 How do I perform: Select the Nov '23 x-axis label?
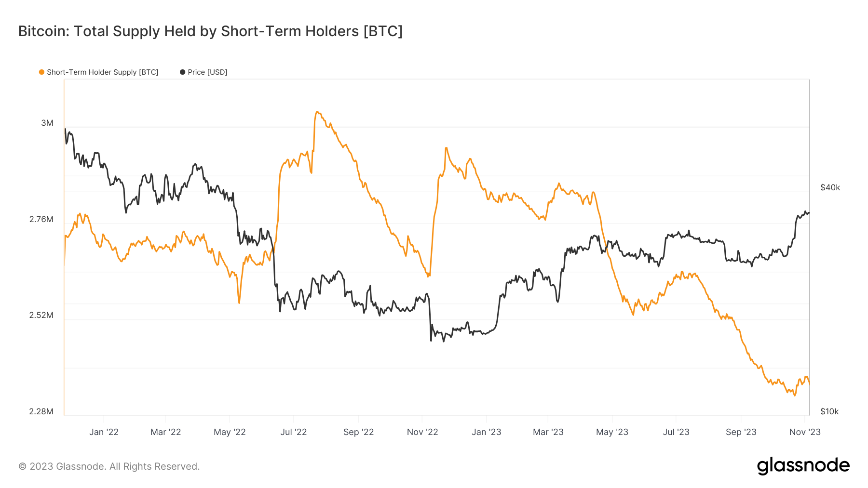[805, 432]
